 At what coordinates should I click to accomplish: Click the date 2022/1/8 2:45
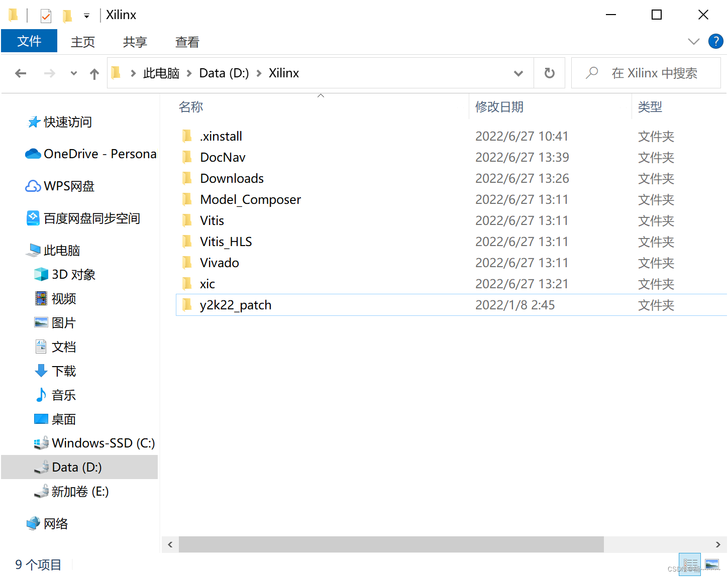[515, 305]
